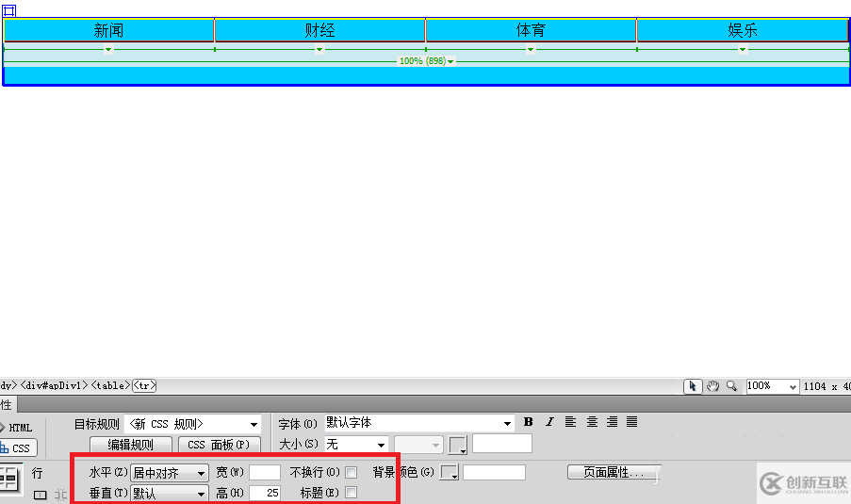Screen dimensions: 851x504
Task: Switch to HTML properties mode
Action: click(x=17, y=428)
